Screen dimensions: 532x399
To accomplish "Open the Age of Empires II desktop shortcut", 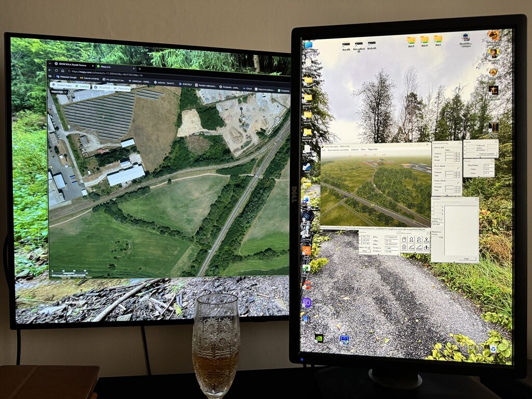I will coord(494,127).
